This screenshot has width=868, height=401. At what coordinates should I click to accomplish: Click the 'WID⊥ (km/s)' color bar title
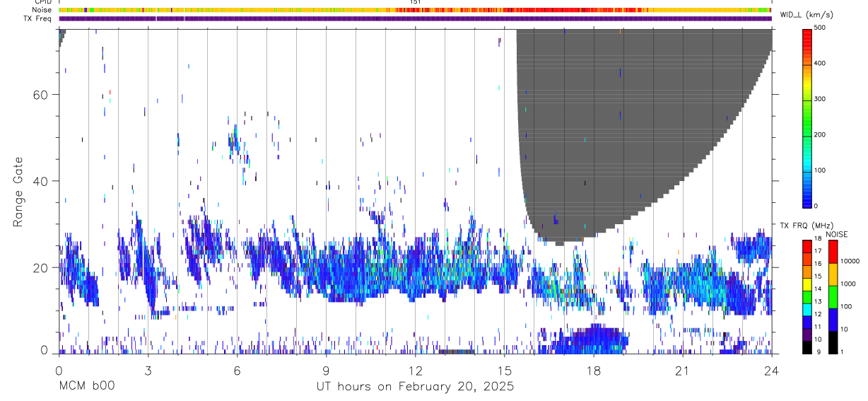[807, 15]
